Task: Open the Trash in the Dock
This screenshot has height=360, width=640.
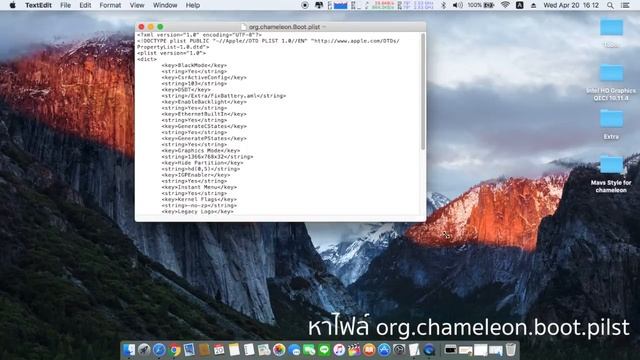Action: tap(511, 350)
